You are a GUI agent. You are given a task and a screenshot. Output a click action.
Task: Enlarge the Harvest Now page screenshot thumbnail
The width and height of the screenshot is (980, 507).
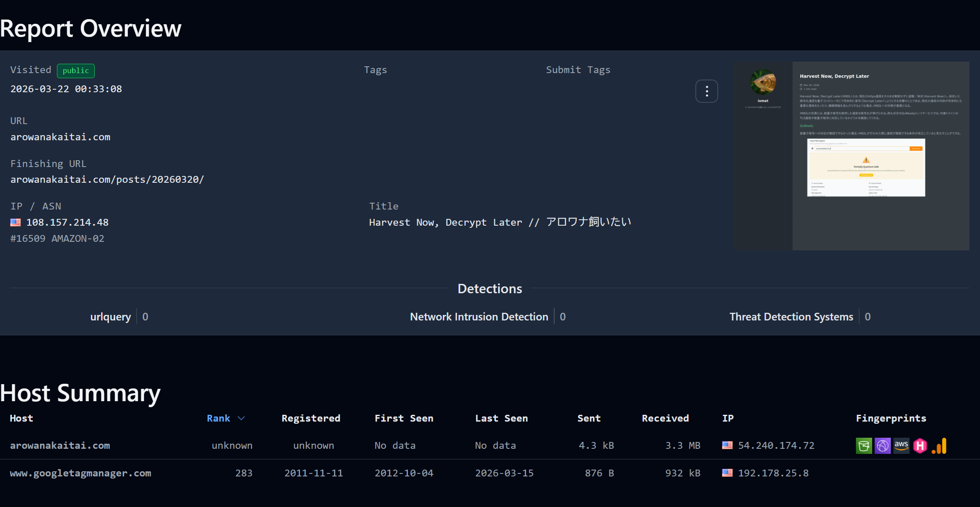851,156
